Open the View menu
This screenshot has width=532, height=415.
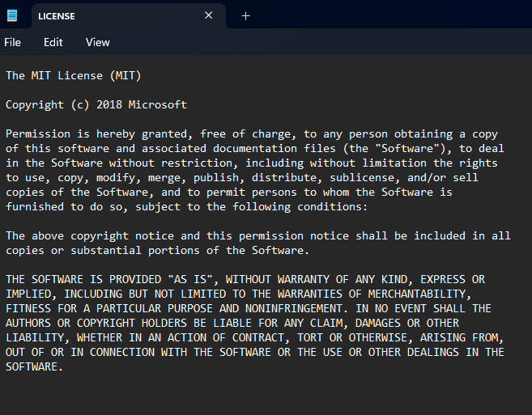pyautogui.click(x=98, y=42)
